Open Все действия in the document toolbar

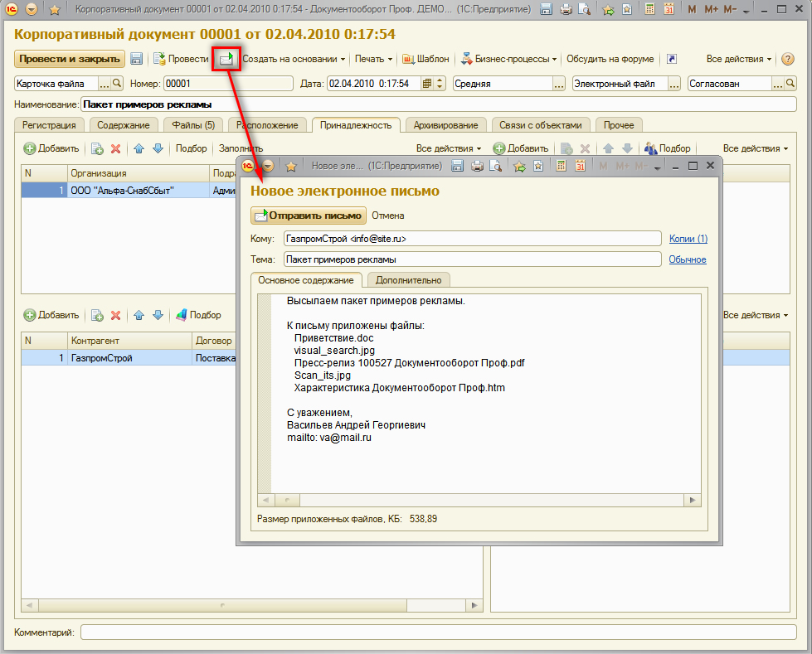click(739, 59)
